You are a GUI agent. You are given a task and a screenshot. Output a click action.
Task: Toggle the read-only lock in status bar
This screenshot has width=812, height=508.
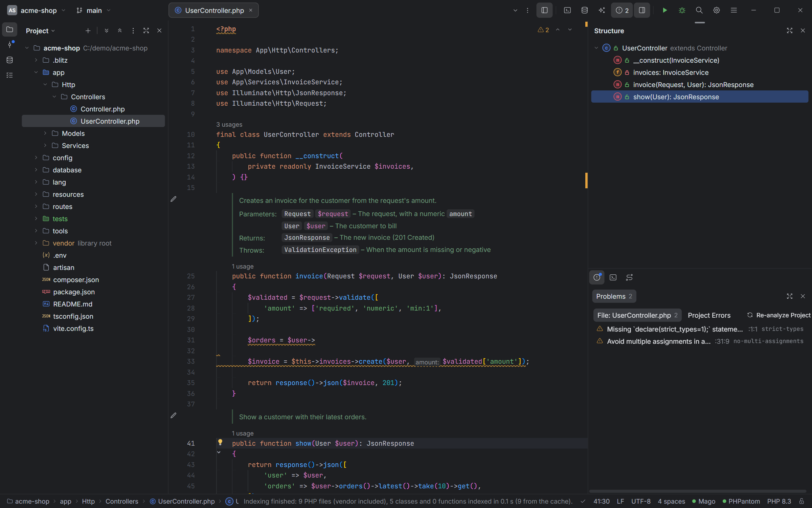802,501
